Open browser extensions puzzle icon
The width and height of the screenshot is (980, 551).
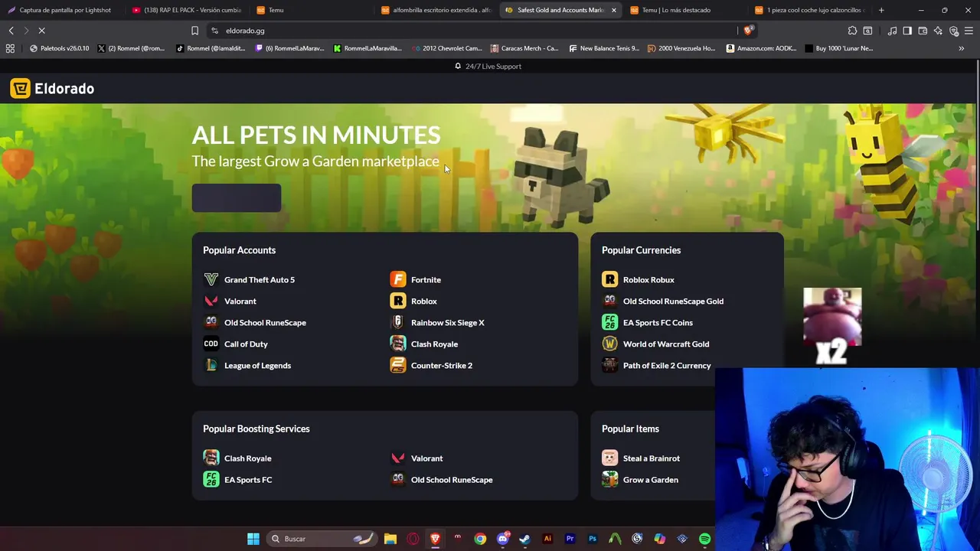click(852, 31)
